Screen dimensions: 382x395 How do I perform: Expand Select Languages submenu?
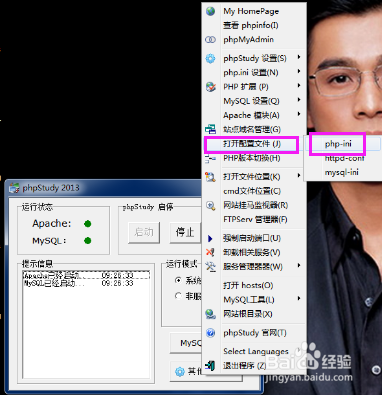(x=255, y=351)
